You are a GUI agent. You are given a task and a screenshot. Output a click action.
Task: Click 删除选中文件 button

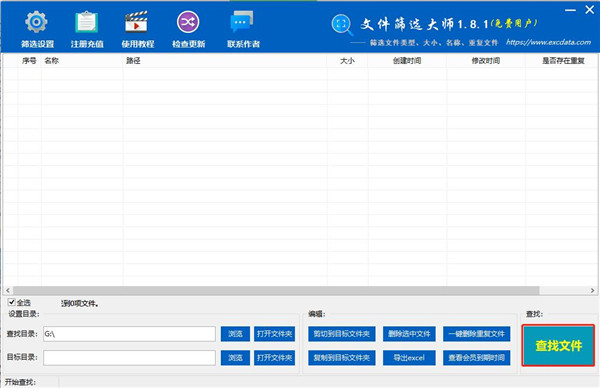tap(409, 334)
